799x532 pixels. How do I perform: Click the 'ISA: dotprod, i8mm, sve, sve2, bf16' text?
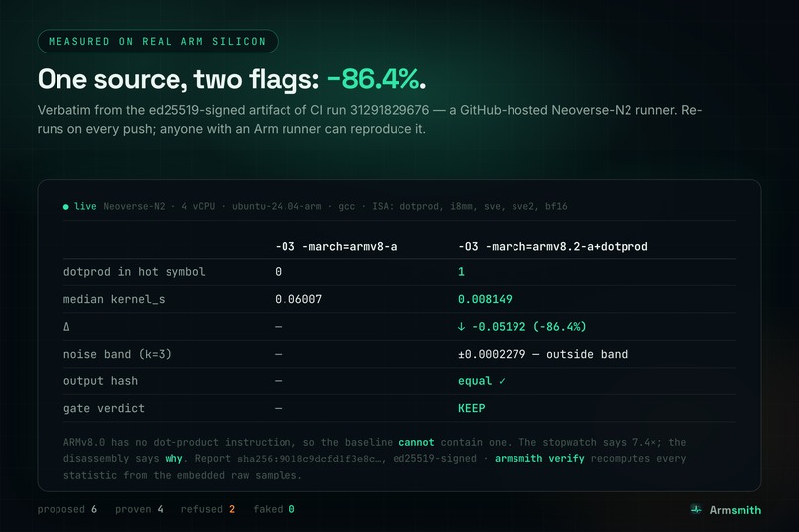470,206
